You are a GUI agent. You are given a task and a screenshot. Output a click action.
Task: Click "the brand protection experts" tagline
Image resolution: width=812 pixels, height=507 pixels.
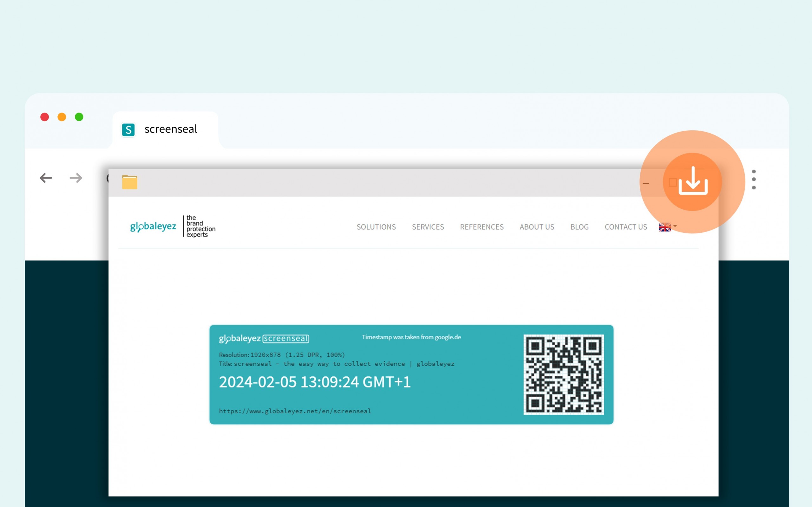coord(200,226)
